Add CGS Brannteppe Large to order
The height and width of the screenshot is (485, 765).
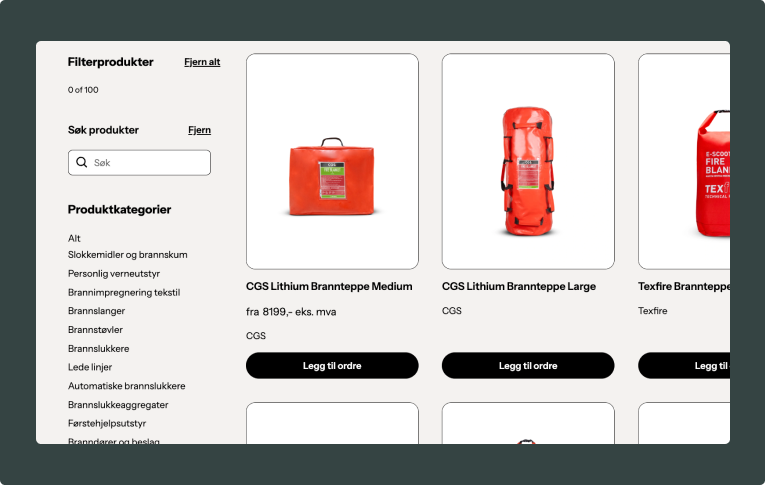click(x=528, y=365)
